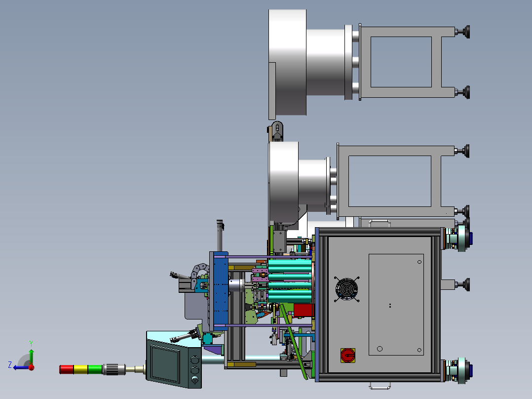Select the vertical gray post above the blue plate
Screen dimensions: 532x399
pos(220,236)
